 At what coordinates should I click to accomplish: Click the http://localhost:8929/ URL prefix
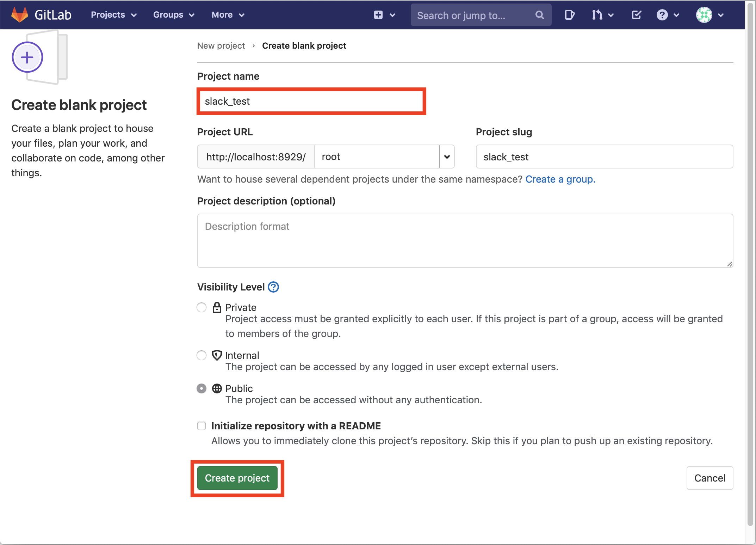coord(256,157)
